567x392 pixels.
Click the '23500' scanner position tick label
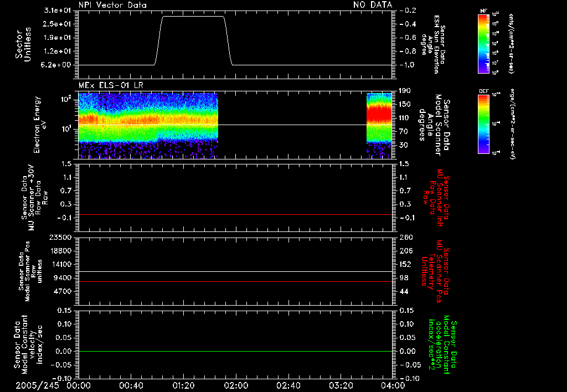(x=60, y=237)
